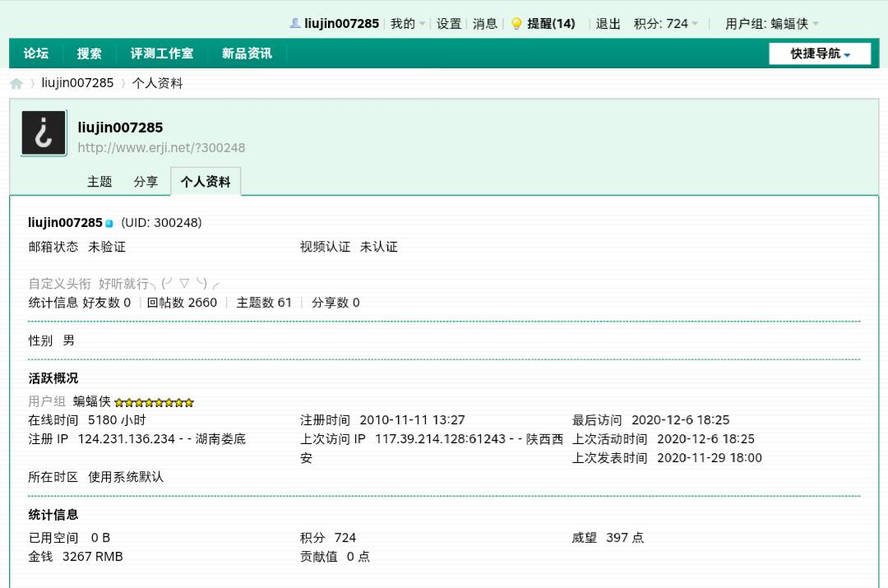Click the lightbulb reminder icon

(516, 24)
